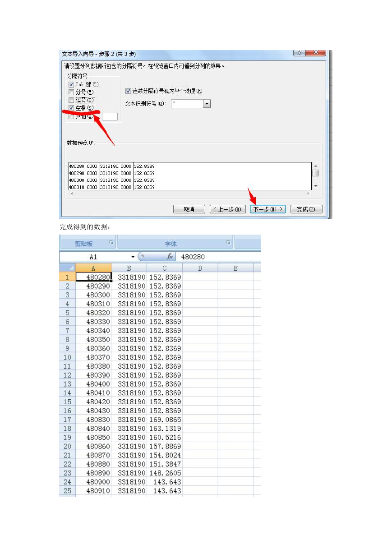Image resolution: width=392 pixels, height=554 pixels.
Task: Click 字体 group label in ribbon
Action: pos(171,244)
